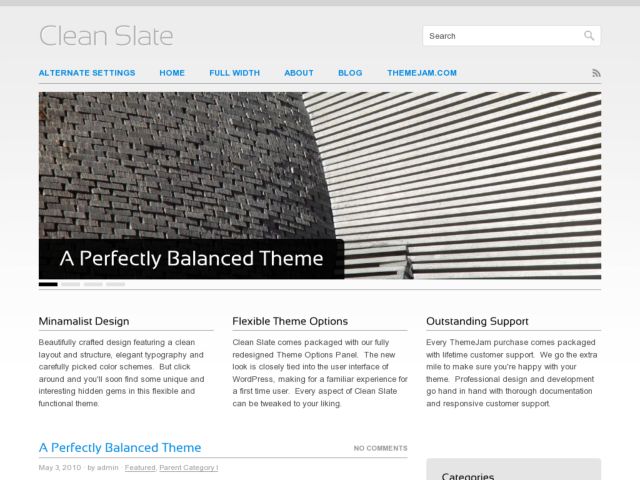This screenshot has height=480, width=640.
Task: Open the About page link
Action: [299, 73]
